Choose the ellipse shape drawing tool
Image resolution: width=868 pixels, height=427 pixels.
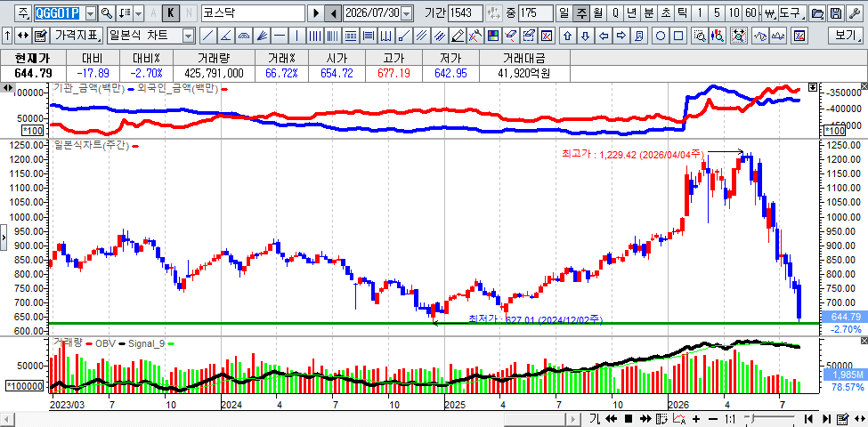(x=661, y=36)
